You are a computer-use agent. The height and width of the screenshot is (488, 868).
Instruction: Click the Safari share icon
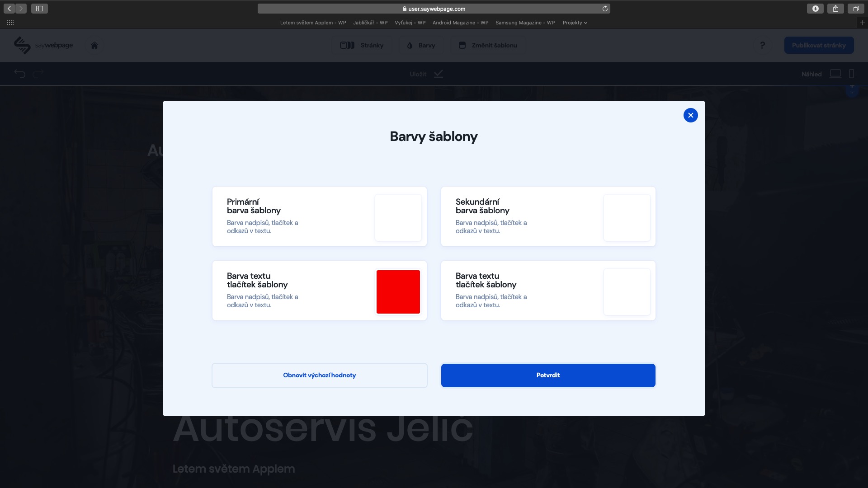[835, 9]
